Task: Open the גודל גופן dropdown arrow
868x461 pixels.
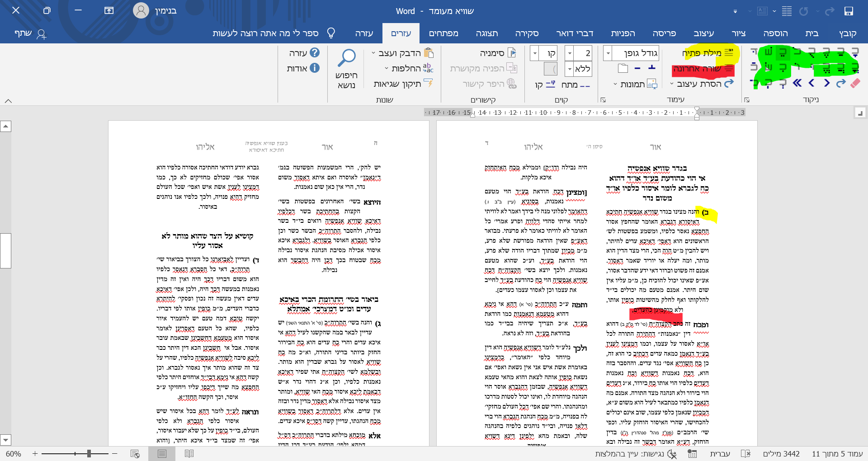Action: point(608,53)
